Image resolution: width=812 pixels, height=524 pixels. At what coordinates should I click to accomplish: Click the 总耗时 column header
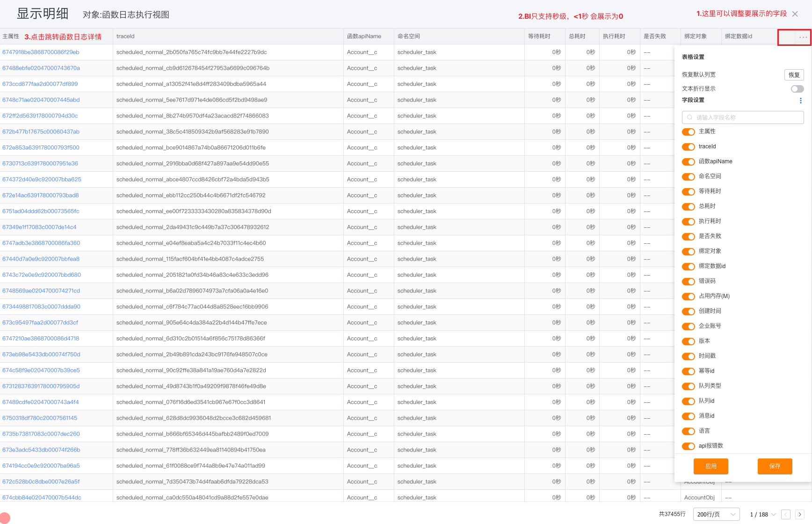[x=577, y=36]
